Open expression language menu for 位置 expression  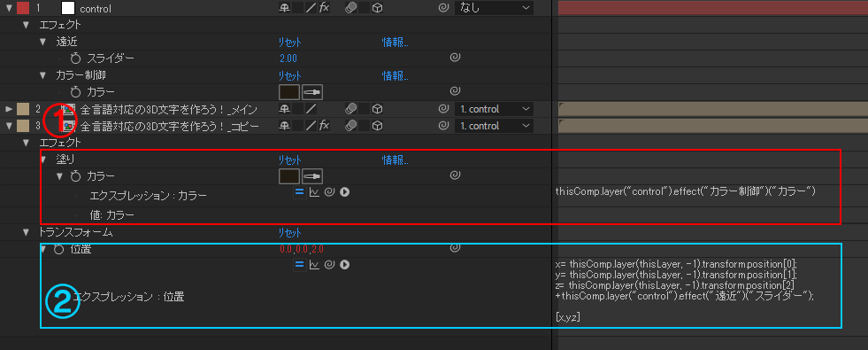pos(344,265)
